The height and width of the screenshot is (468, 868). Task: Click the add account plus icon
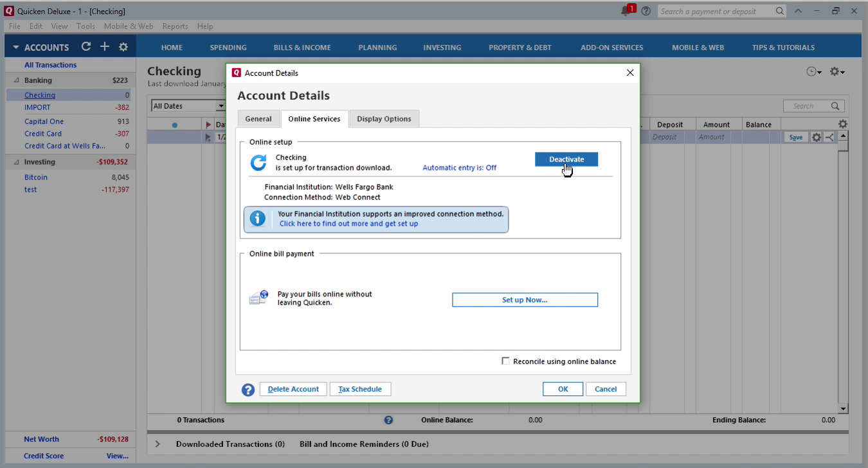[105, 47]
